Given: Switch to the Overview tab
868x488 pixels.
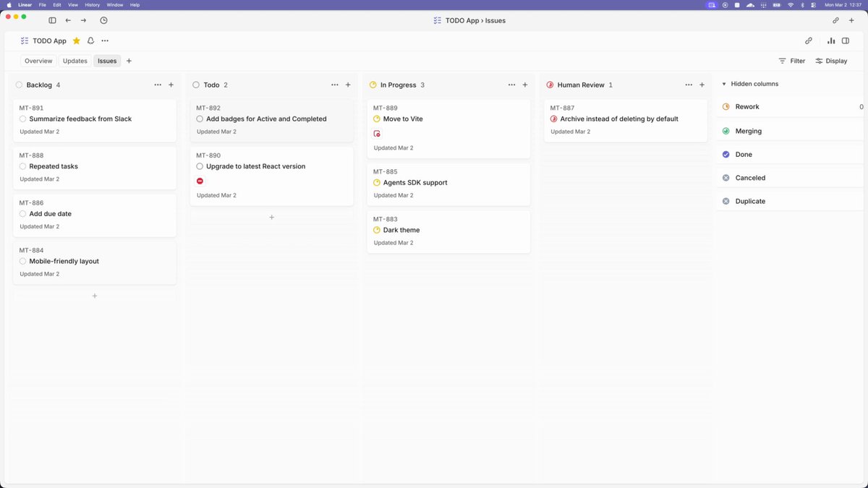Looking at the screenshot, I should (x=38, y=61).
